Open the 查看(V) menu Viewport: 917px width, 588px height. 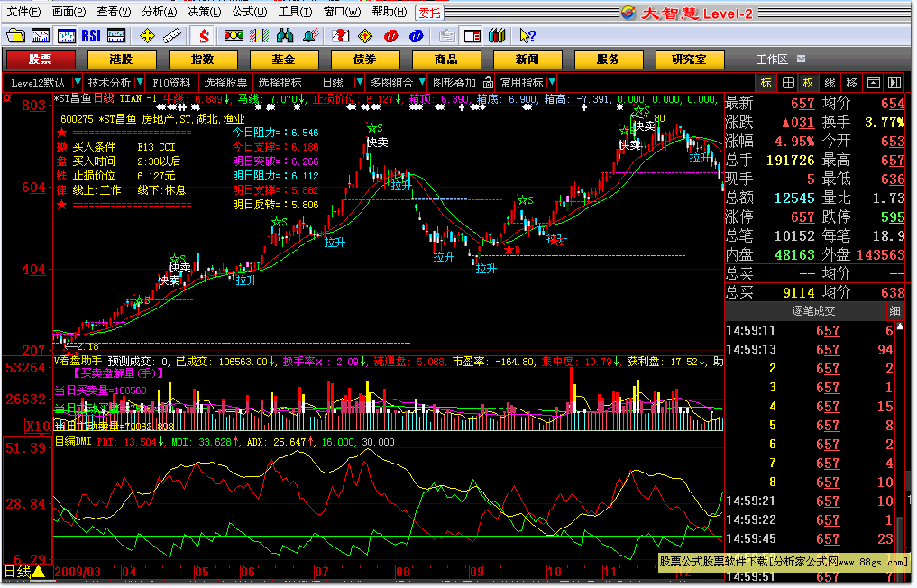coord(114,12)
